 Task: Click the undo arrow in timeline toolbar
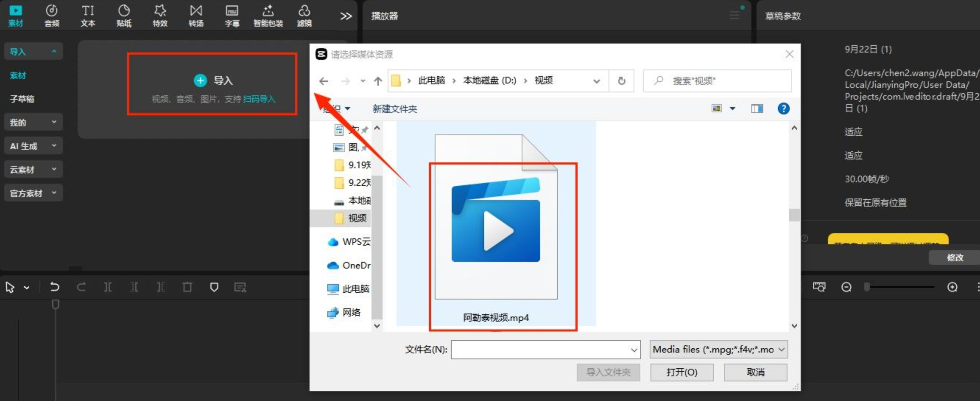click(55, 287)
